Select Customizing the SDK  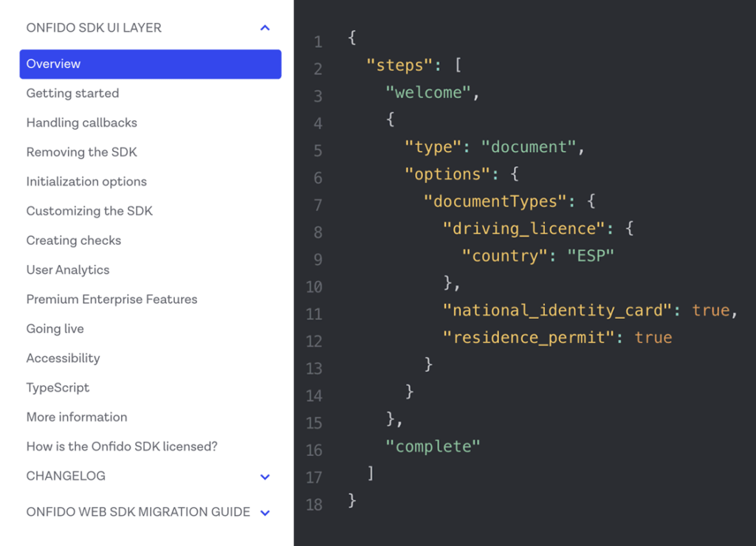pyautogui.click(x=89, y=211)
